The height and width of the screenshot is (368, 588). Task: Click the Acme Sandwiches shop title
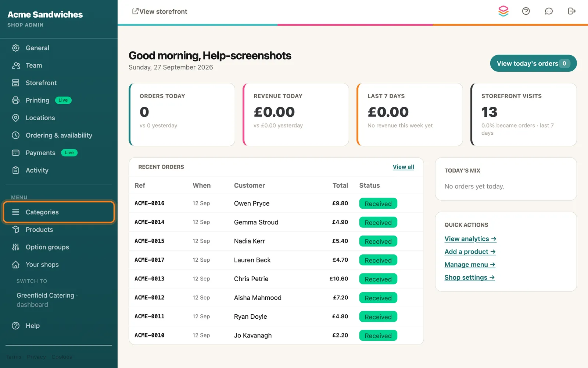(x=45, y=14)
